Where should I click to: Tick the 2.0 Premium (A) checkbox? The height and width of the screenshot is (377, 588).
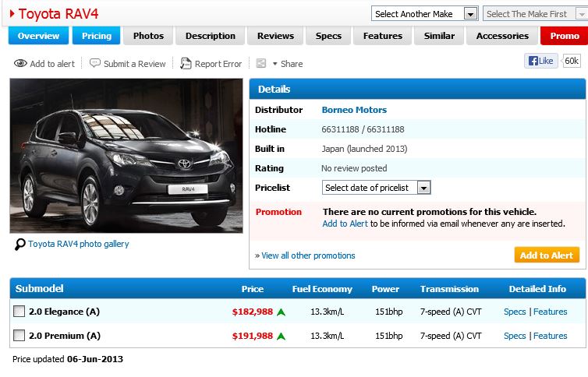(x=19, y=335)
